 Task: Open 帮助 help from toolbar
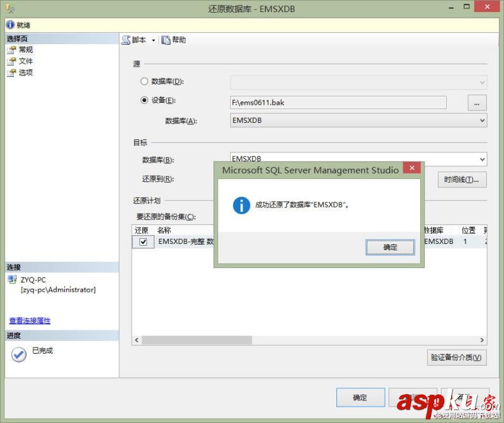pyautogui.click(x=174, y=40)
